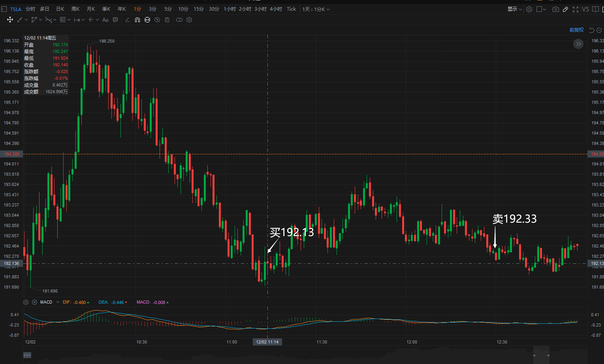Switch to the 多日 multi-day tab
Image resolution: width=604 pixels, height=364 pixels.
pyautogui.click(x=45, y=9)
